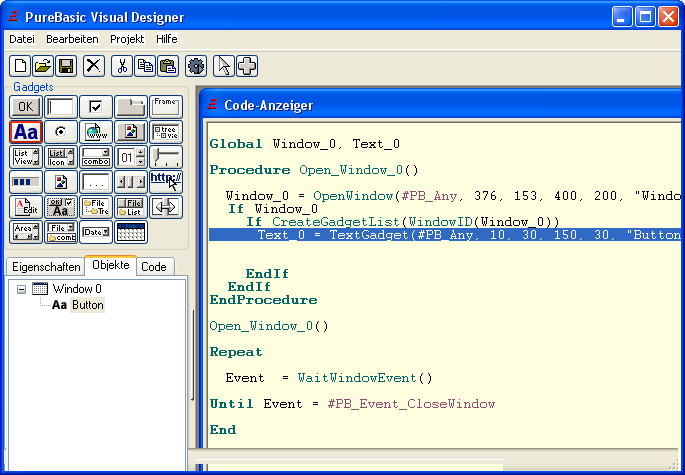This screenshot has height=475, width=685.
Task: Click the gear icon in the toolbar
Action: (x=196, y=66)
